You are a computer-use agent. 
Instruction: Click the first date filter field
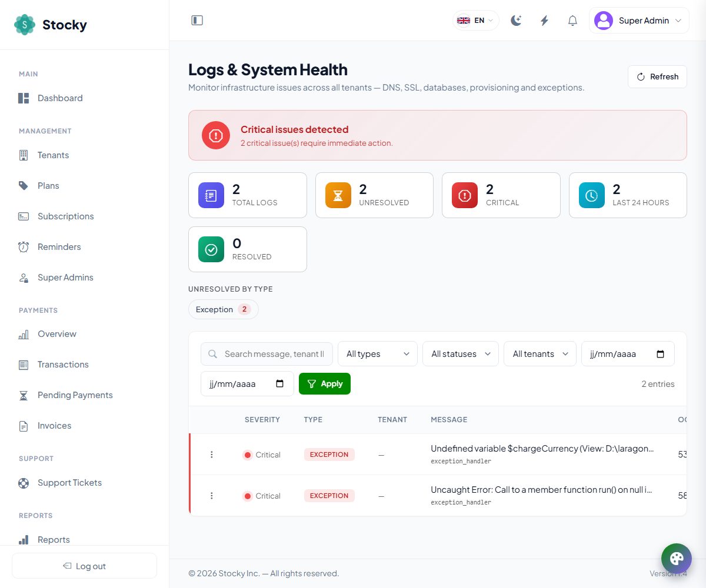click(x=628, y=354)
